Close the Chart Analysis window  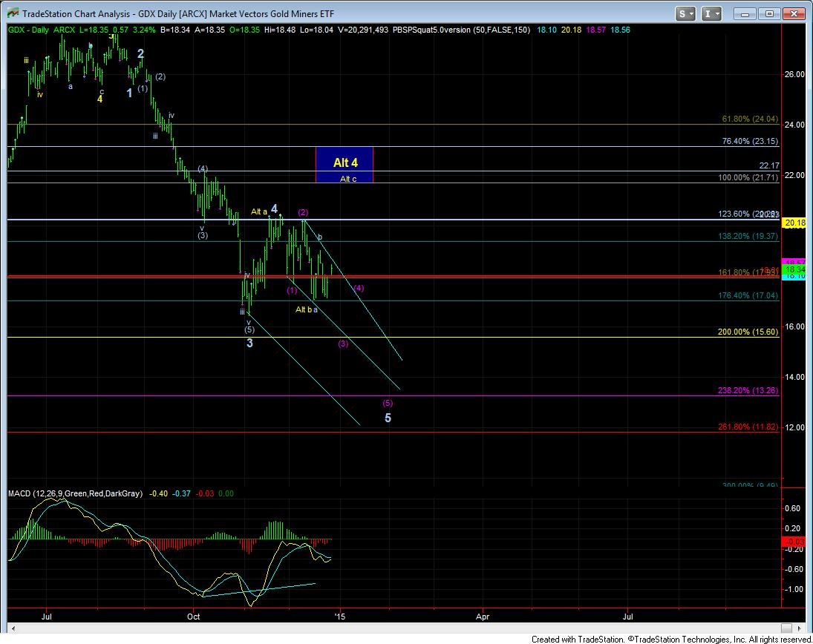(794, 13)
